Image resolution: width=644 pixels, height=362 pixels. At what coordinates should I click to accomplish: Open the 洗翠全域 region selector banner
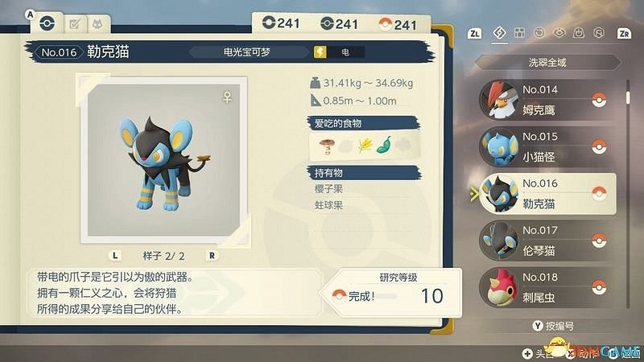tap(547, 63)
